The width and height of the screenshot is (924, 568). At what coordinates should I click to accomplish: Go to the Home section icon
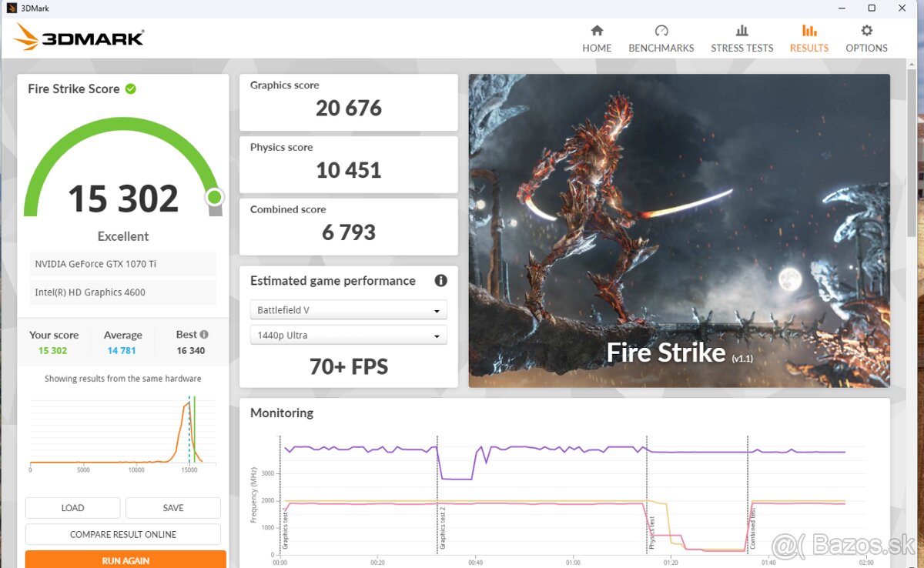[x=597, y=31]
